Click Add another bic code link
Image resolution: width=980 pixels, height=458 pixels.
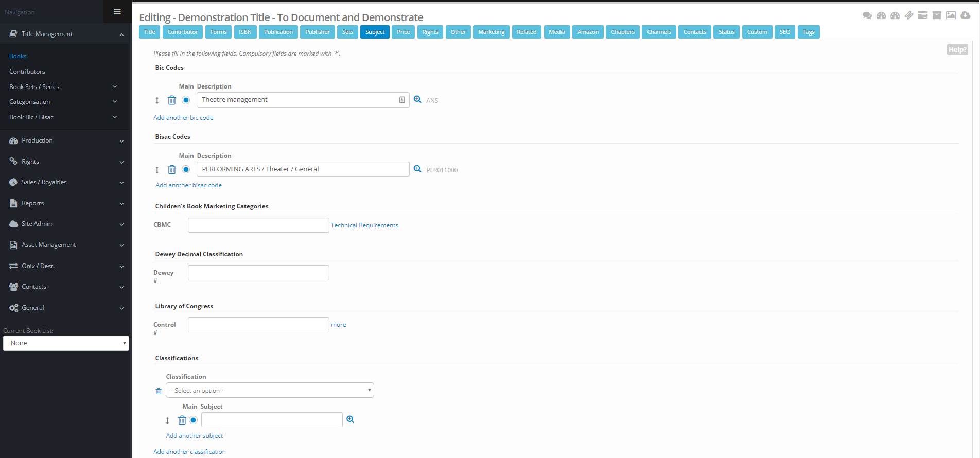pyautogui.click(x=183, y=118)
